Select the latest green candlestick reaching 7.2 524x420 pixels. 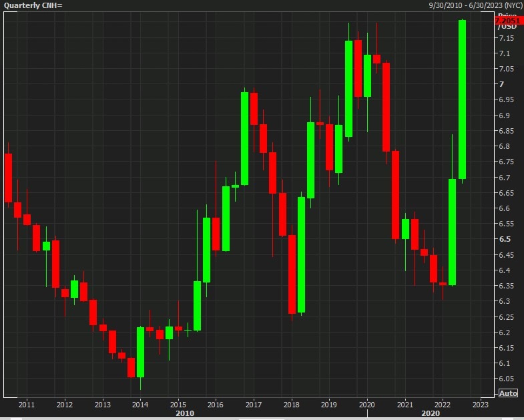click(x=462, y=99)
